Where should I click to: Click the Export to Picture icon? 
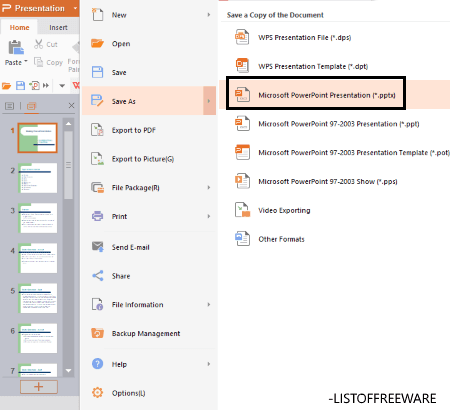(97, 159)
